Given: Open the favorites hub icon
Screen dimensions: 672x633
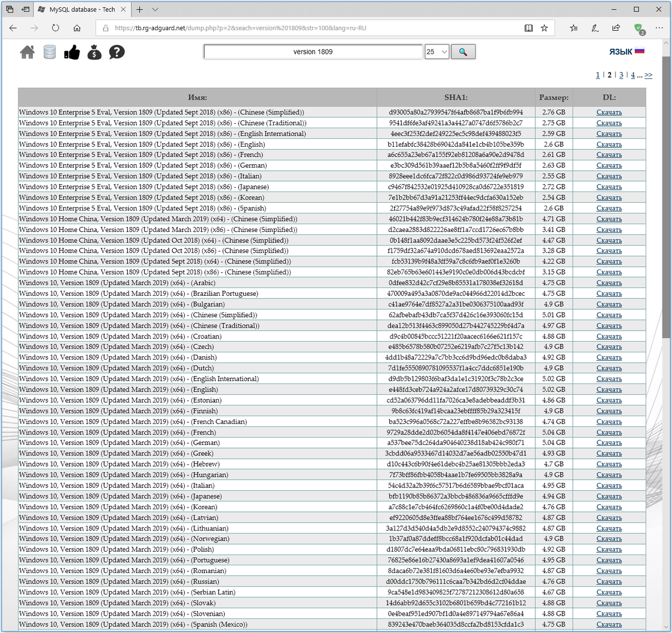Looking at the screenshot, I should pyautogui.click(x=573, y=28).
